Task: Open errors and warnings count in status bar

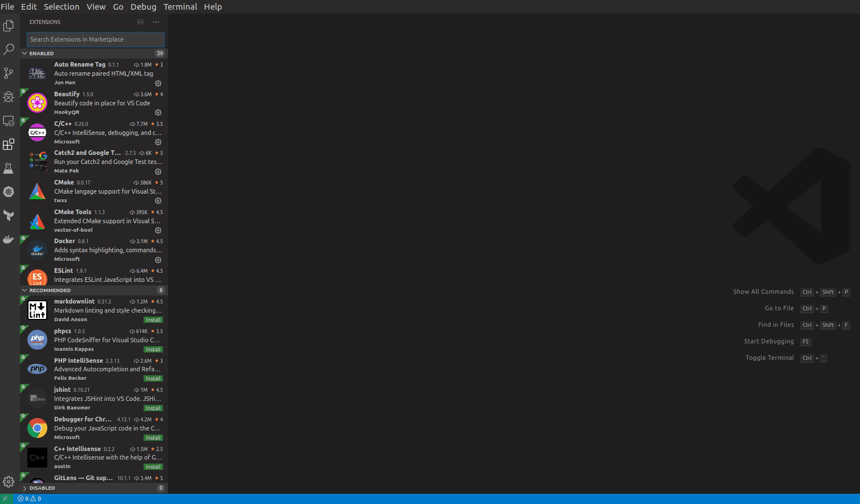Action: 29,499
